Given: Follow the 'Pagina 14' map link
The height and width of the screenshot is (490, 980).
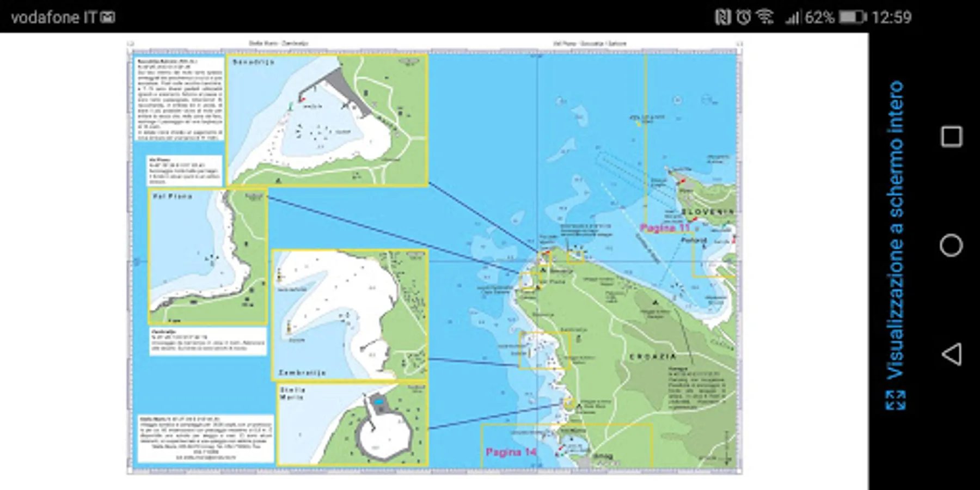Looking at the screenshot, I should pos(511,452).
